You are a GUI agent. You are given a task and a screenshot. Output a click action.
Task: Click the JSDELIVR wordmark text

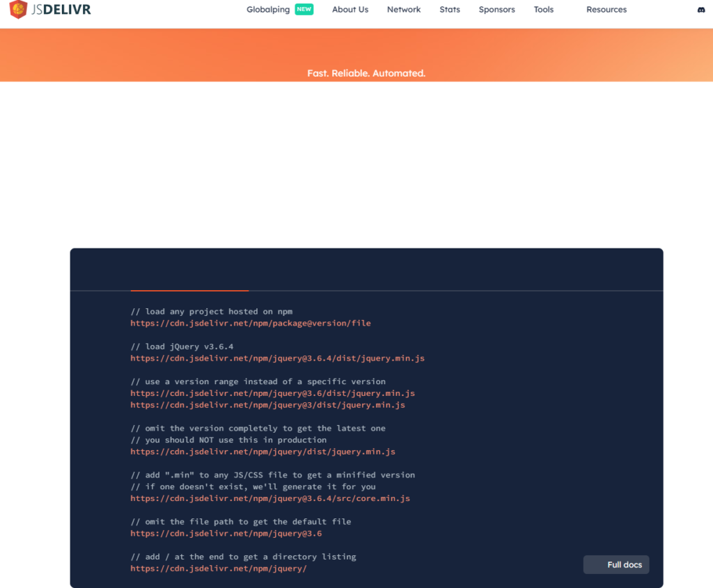click(x=61, y=10)
